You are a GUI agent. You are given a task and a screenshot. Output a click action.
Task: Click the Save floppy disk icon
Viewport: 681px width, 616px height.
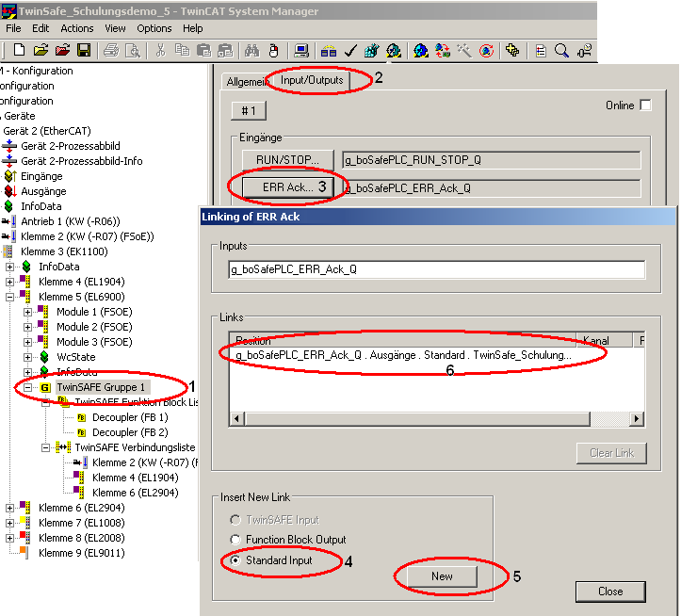point(84,51)
